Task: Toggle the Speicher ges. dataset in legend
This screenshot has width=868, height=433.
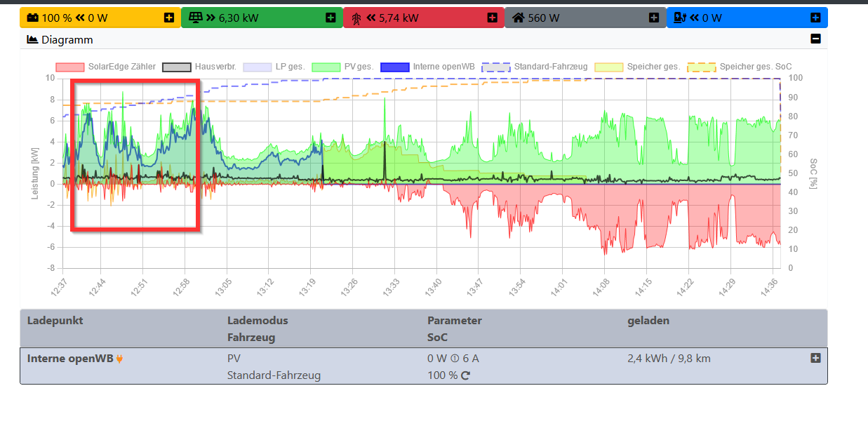Action: tap(638, 67)
